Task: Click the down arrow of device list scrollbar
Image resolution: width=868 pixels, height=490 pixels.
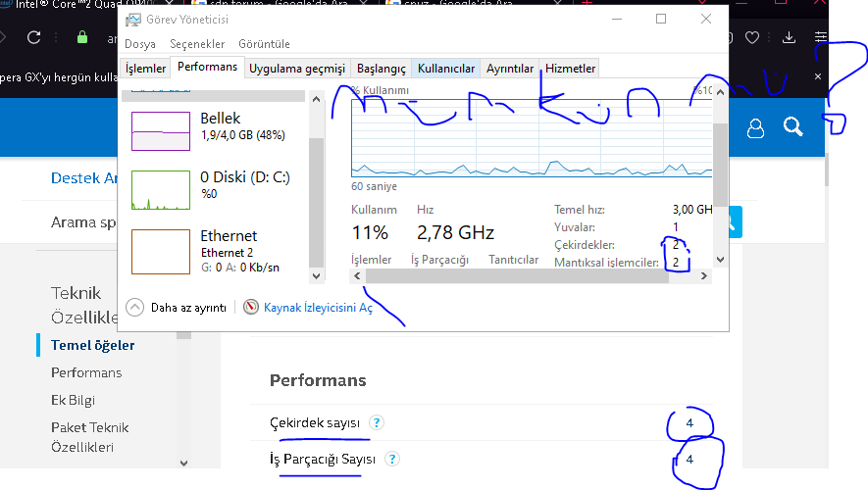Action: 316,275
